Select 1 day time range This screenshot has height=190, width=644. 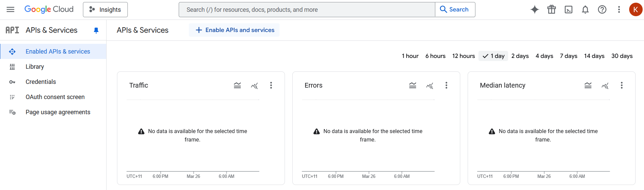(493, 56)
